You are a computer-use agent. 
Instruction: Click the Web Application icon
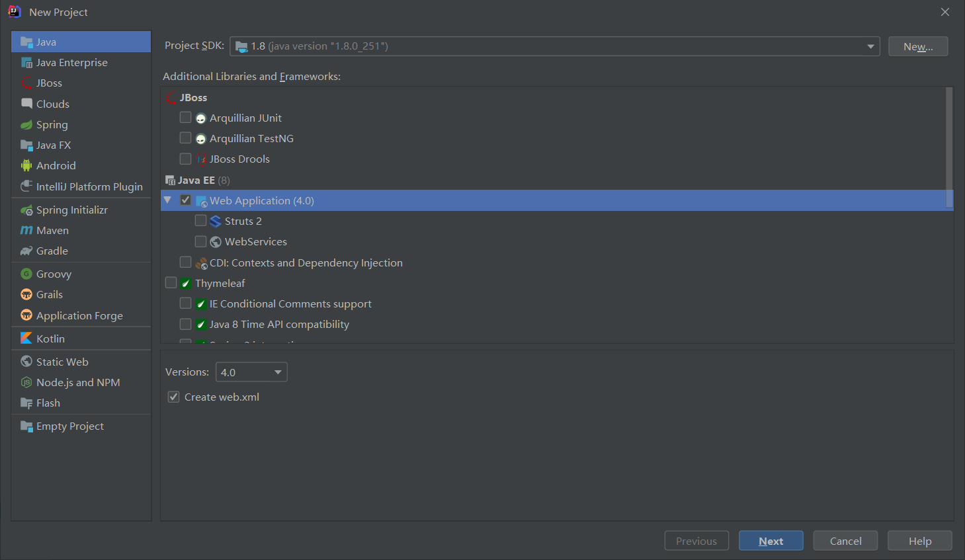click(202, 201)
